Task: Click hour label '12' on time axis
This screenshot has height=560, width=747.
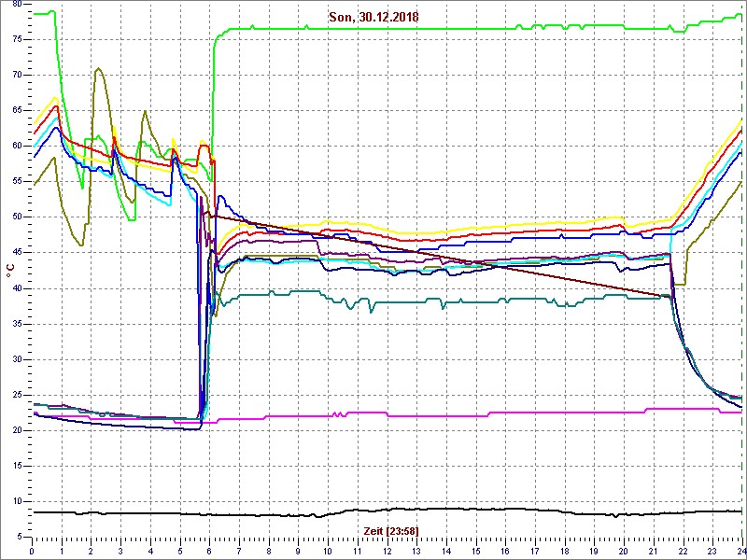Action: click(387, 551)
